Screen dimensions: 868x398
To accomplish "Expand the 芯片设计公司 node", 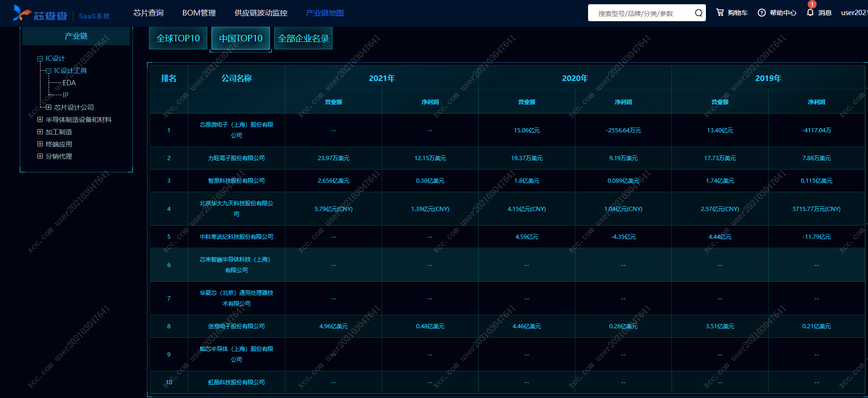I will tap(49, 107).
